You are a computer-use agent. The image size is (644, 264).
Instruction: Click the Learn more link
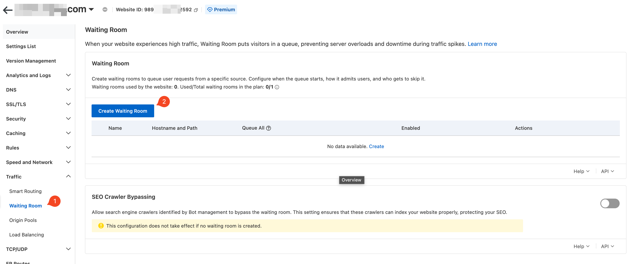[x=482, y=44]
